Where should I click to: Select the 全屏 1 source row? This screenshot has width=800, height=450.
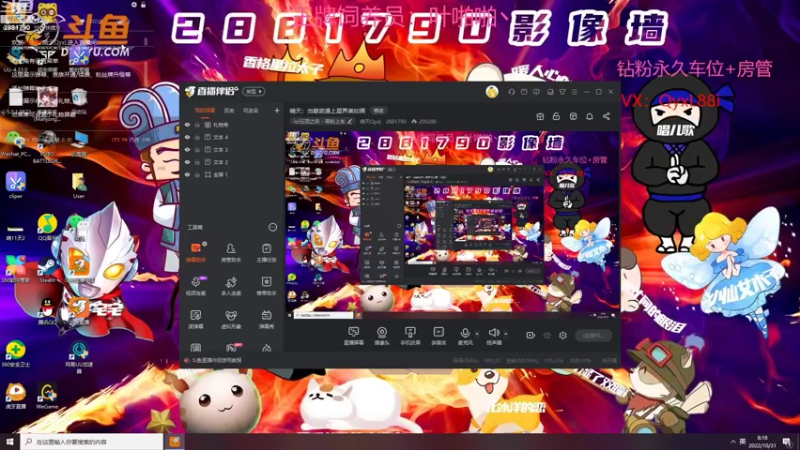pyautogui.click(x=232, y=174)
